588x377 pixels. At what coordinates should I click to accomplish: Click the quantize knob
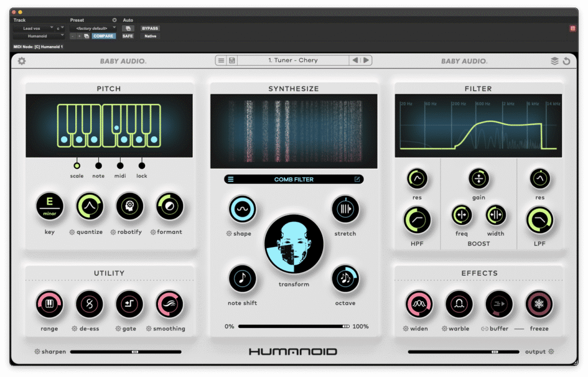tap(90, 206)
